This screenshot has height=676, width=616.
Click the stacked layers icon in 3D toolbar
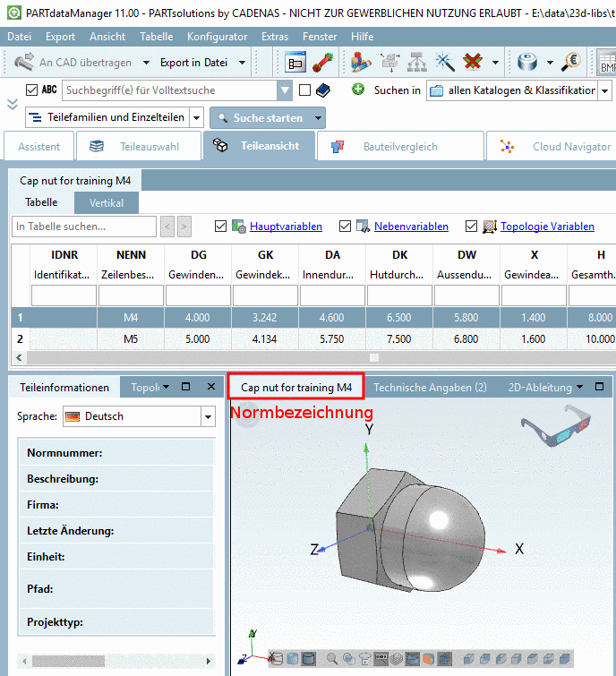pos(397,659)
